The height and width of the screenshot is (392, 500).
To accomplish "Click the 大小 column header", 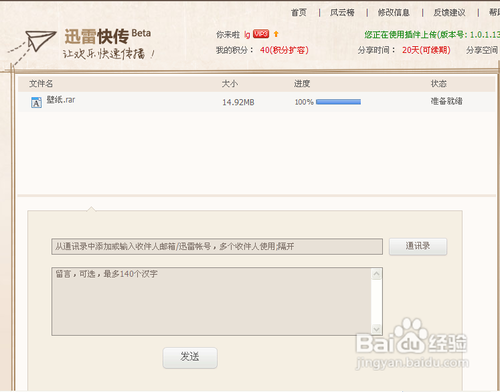I will coord(230,83).
